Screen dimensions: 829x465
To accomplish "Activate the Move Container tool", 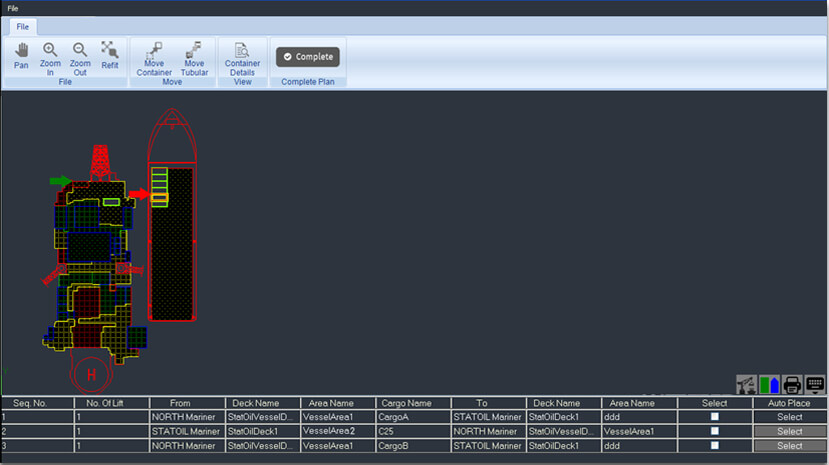I will pos(154,59).
